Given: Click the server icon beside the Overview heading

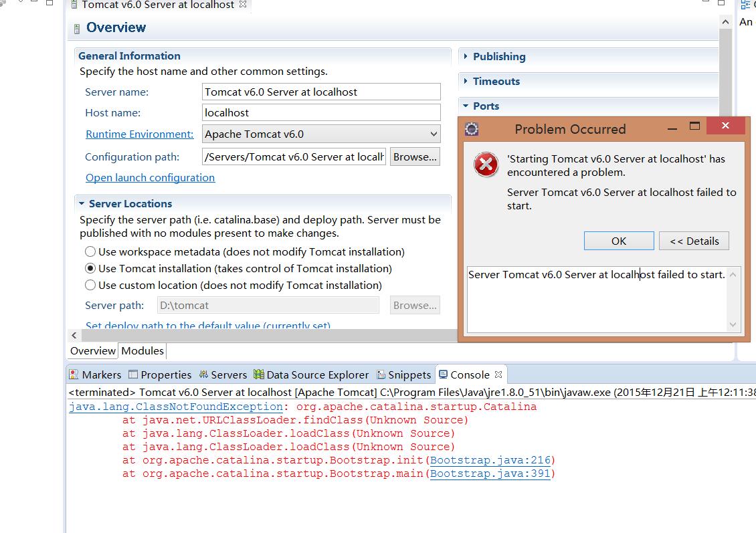Looking at the screenshot, I should tap(77, 29).
